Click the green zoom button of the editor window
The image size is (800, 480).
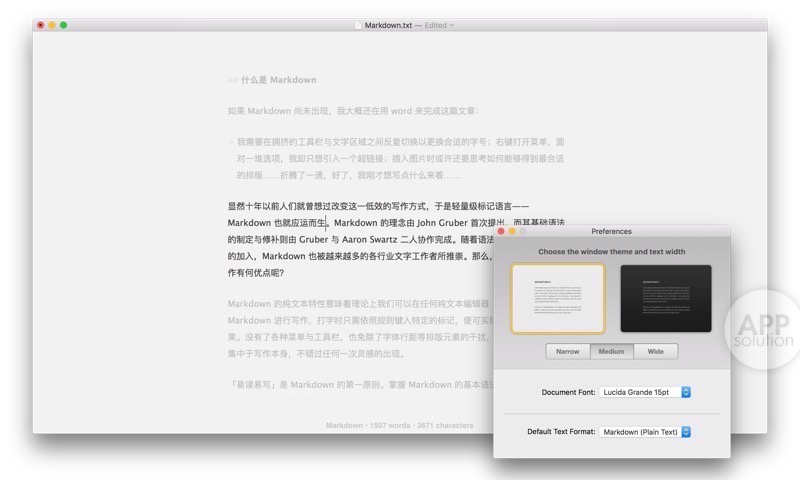[64, 25]
